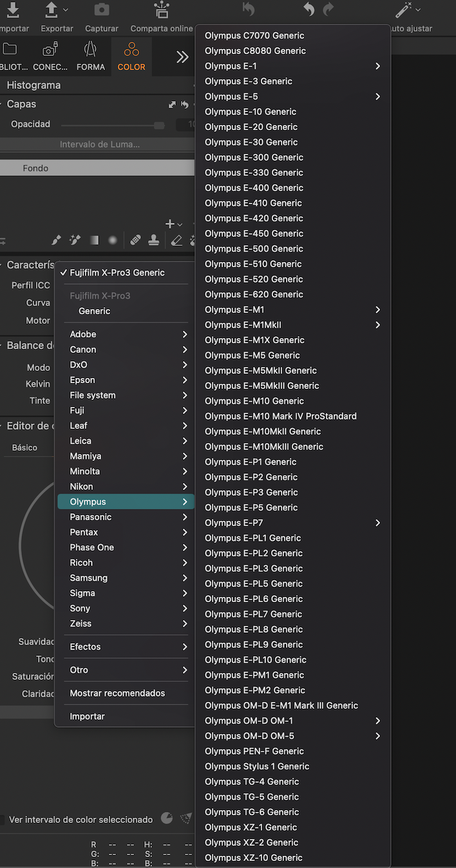The image size is (456, 868).
Task: Click the inverted dotted segment icon
Action: (x=187, y=818)
